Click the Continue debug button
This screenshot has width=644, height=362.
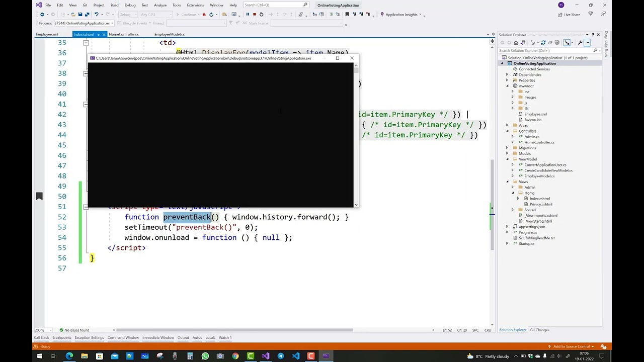coord(186,15)
